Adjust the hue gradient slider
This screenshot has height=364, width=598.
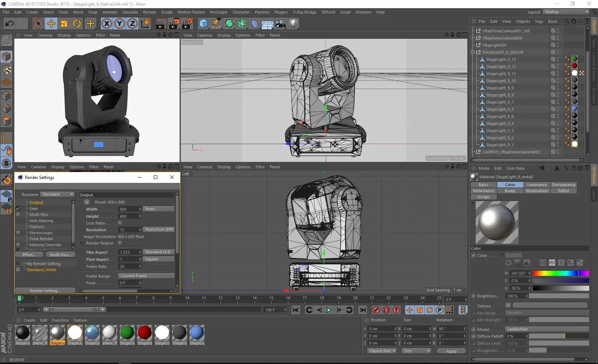click(x=561, y=273)
